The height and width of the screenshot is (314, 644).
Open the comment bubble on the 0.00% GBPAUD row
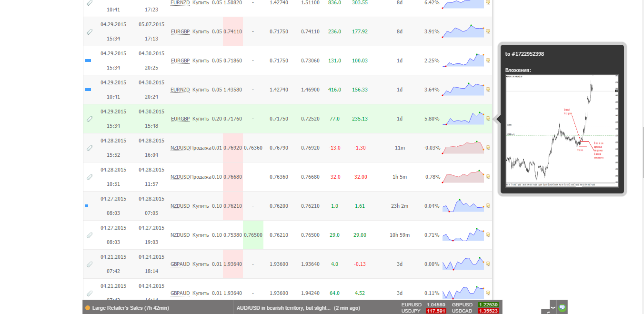(x=488, y=264)
